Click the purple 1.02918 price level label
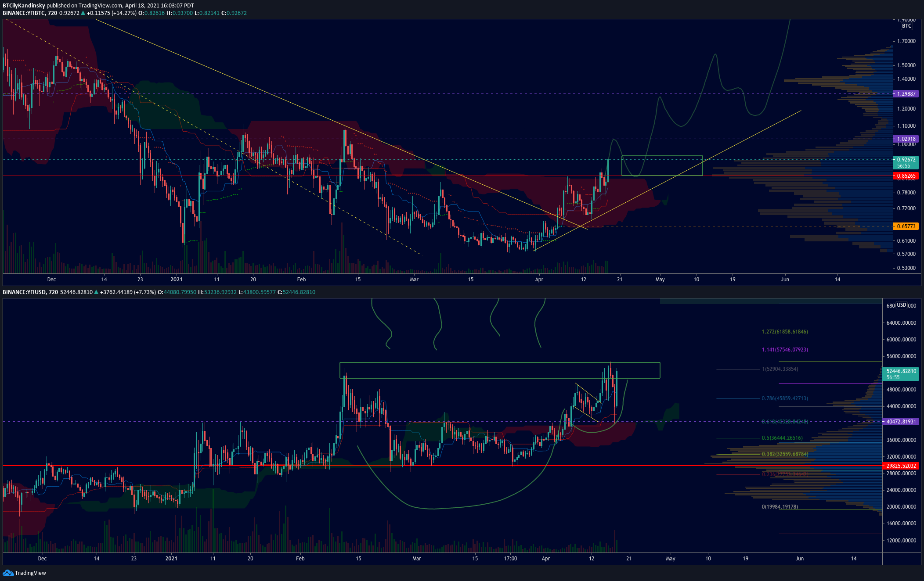Viewport: 924px width, 581px height. pos(906,139)
